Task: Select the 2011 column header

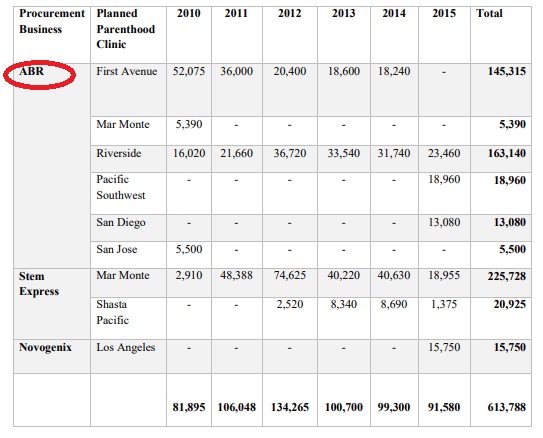Action: point(237,13)
